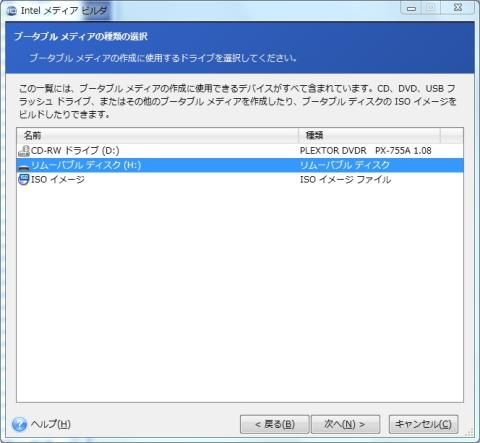
Task: Click the リムーバブル ディスク type cell
Action: (345, 165)
